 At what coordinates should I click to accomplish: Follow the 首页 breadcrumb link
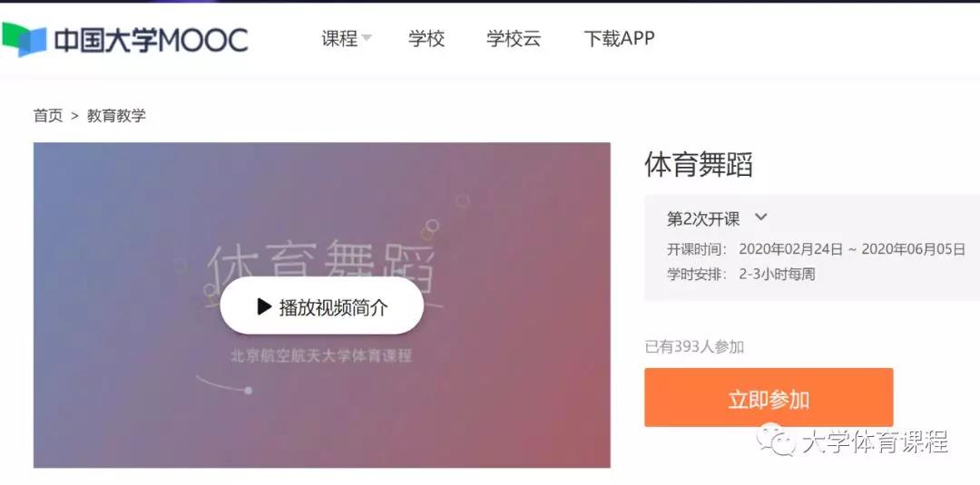(x=48, y=115)
